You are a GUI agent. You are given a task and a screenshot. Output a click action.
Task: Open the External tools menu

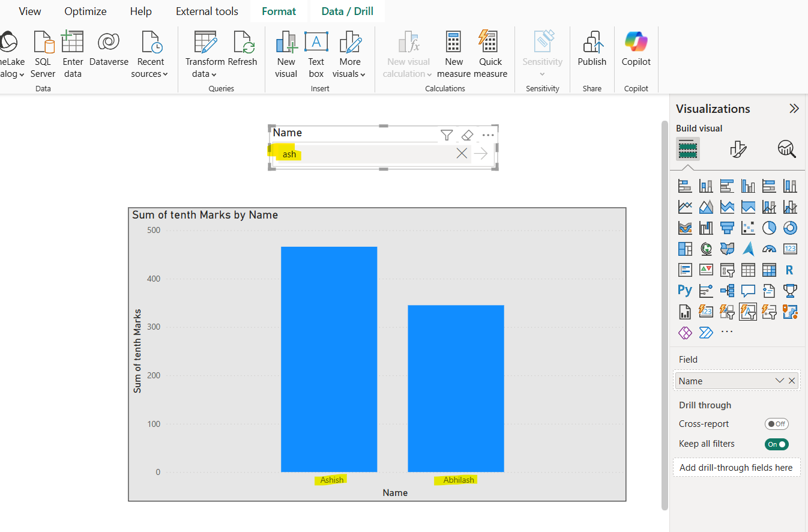point(207,11)
